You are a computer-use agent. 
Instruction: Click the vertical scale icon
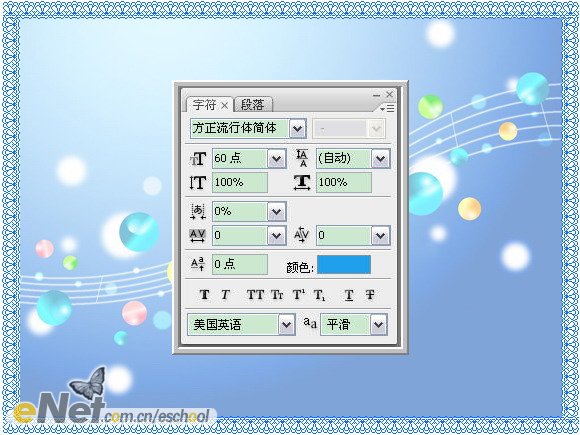point(198,183)
